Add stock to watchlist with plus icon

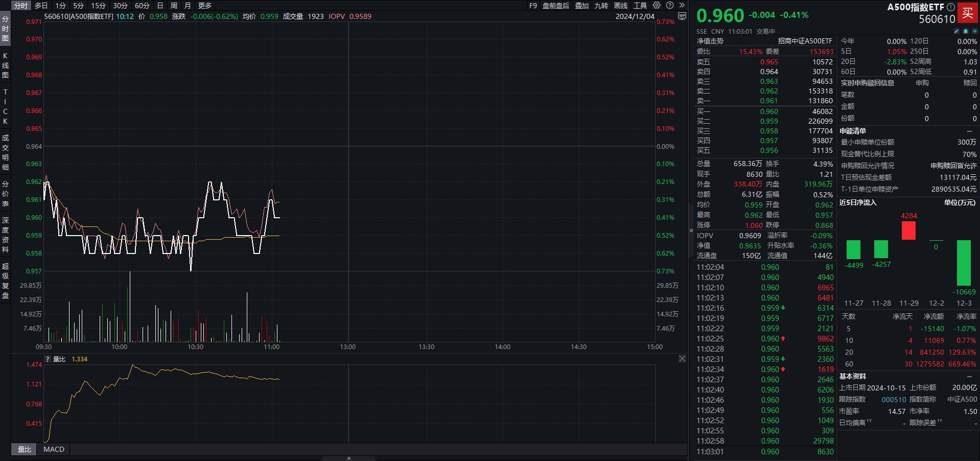pyautogui.click(x=974, y=31)
